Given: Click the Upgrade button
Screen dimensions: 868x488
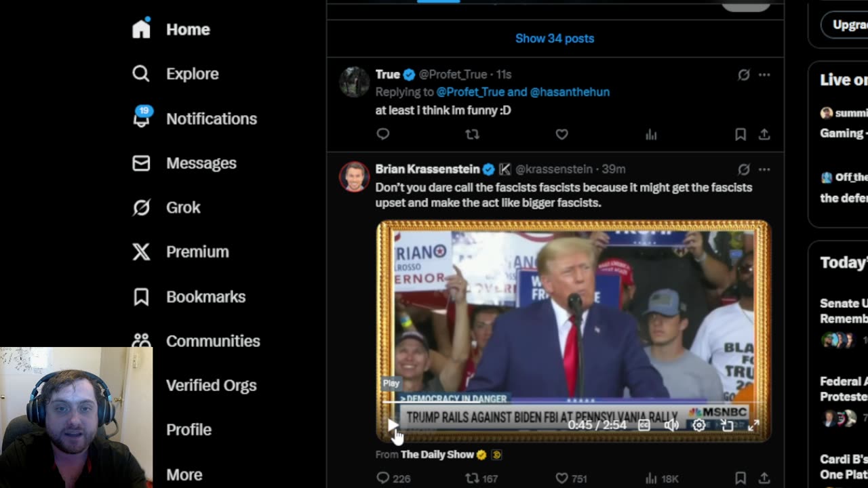Looking at the screenshot, I should 845,25.
